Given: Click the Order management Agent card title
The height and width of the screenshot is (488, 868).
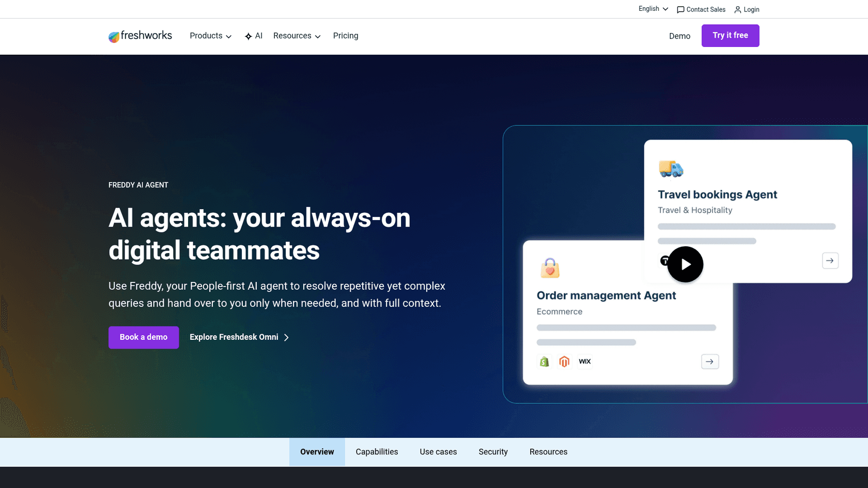Looking at the screenshot, I should click(x=606, y=295).
